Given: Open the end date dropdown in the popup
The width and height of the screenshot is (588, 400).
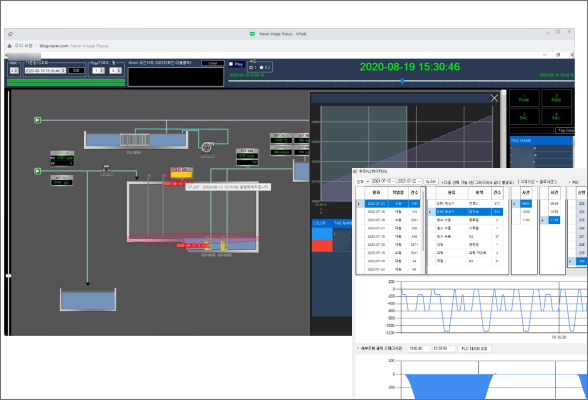Looking at the screenshot, I should (x=419, y=181).
